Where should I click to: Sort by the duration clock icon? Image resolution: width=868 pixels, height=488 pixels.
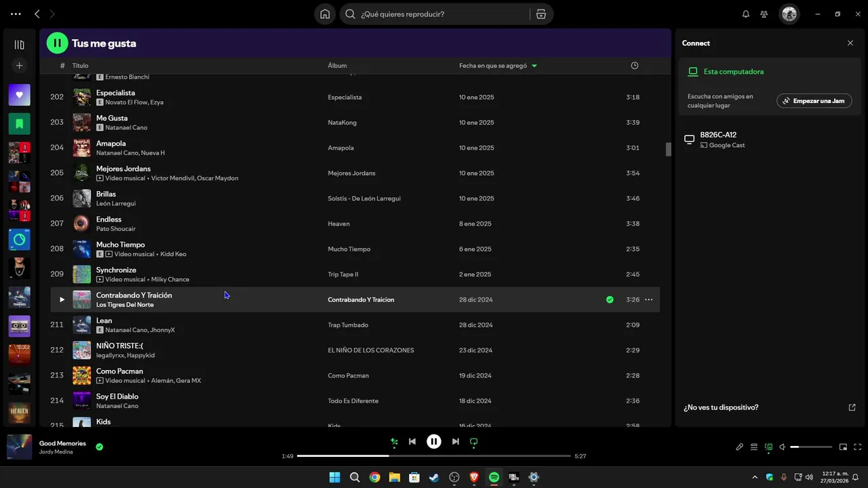pos(635,66)
